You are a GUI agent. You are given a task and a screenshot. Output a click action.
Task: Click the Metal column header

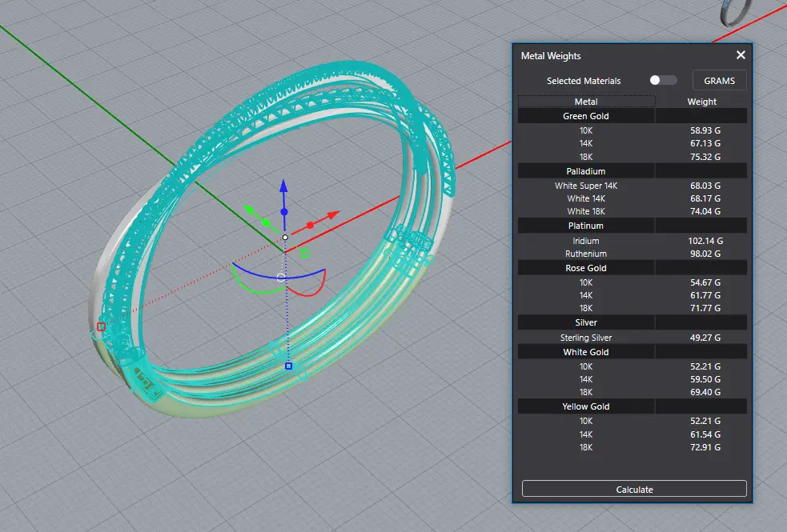(x=586, y=102)
